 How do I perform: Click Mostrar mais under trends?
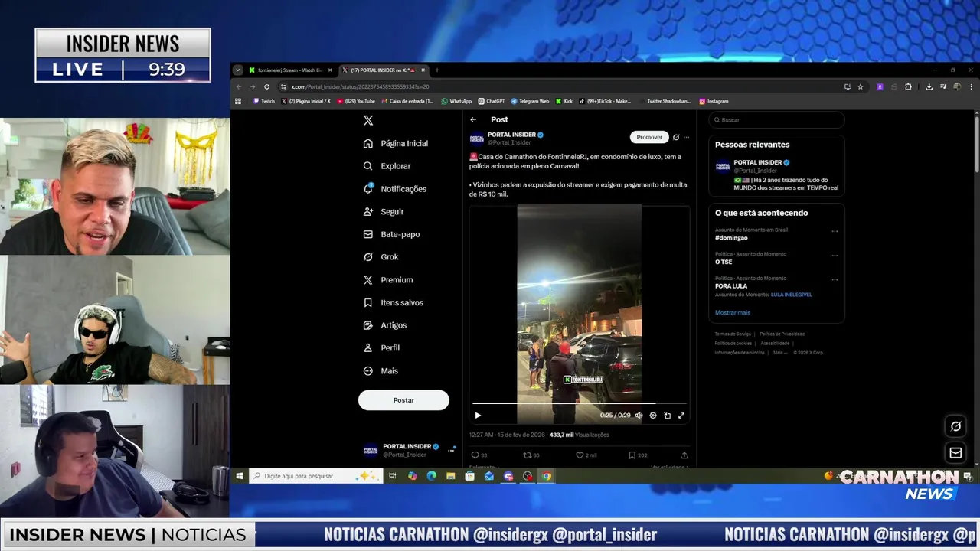pos(733,312)
